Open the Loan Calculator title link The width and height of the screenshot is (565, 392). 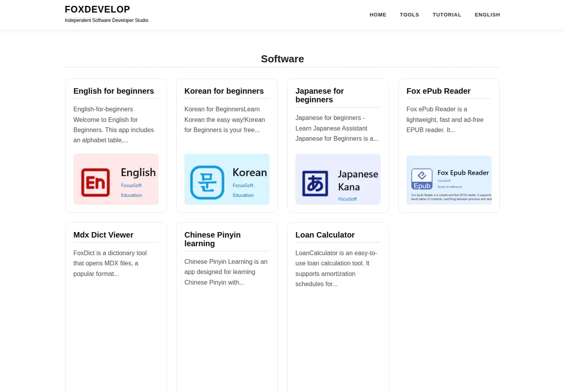(x=325, y=235)
